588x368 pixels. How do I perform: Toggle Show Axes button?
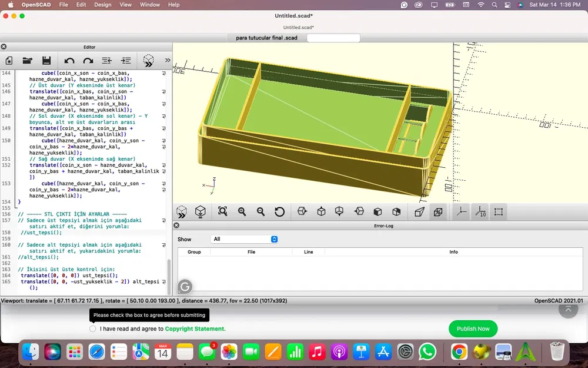click(x=462, y=211)
